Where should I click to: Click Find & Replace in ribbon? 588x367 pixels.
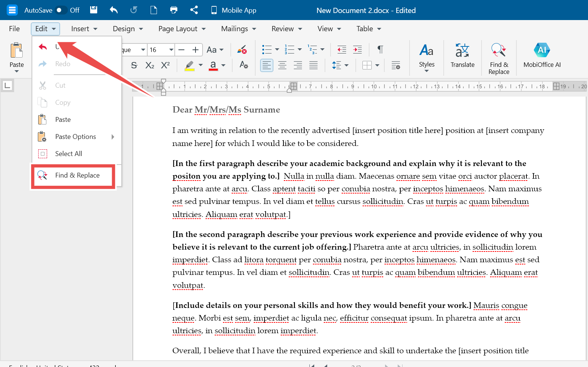pos(499,59)
